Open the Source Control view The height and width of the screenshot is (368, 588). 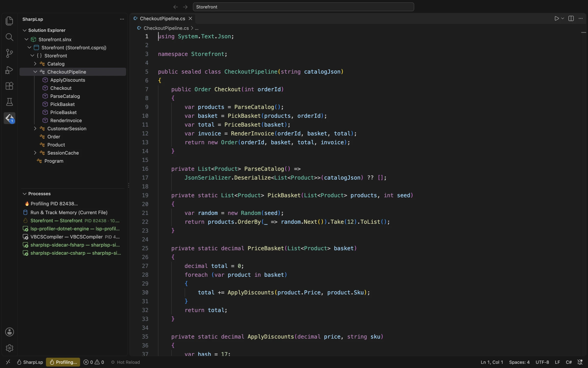click(x=9, y=53)
